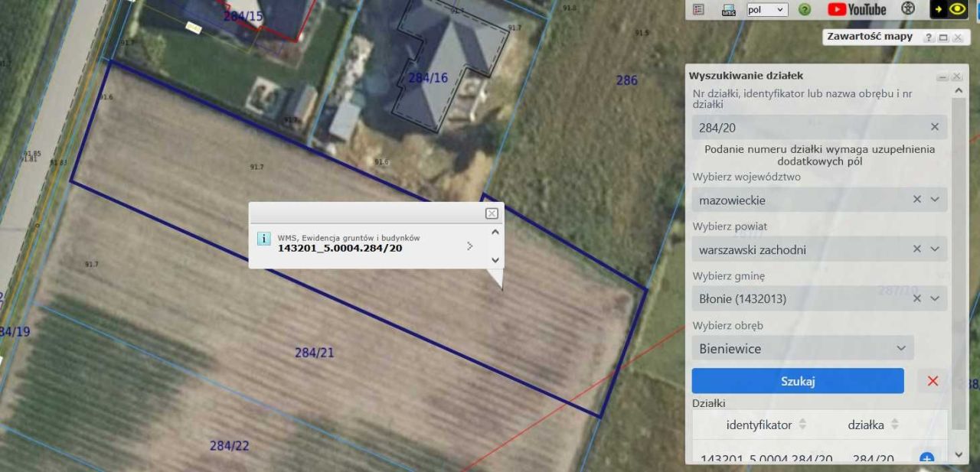980x472 pixels.
Task: Open the green help question mark icon
Action: pos(805,10)
